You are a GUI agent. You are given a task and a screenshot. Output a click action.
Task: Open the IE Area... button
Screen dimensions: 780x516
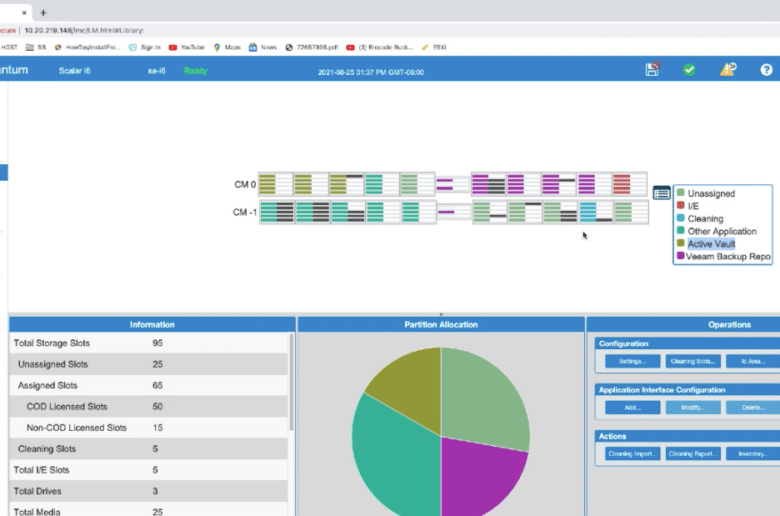point(753,361)
